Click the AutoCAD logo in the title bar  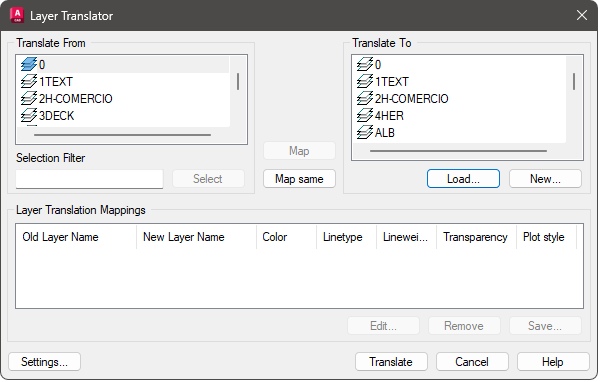click(x=17, y=15)
